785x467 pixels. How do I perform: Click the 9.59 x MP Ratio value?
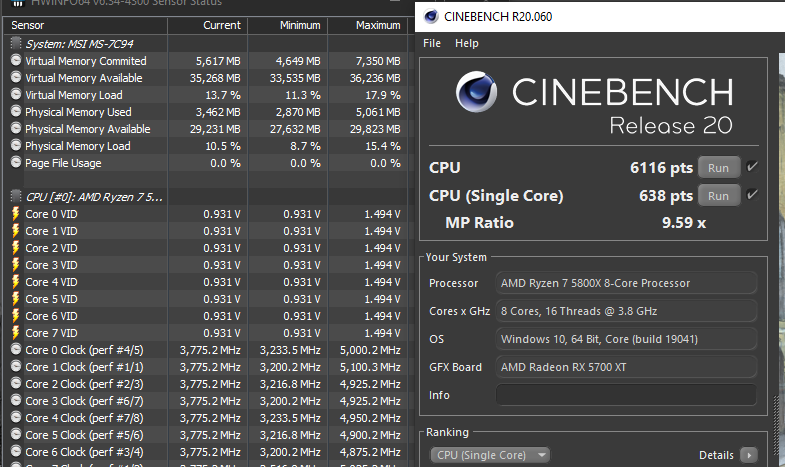pos(684,223)
